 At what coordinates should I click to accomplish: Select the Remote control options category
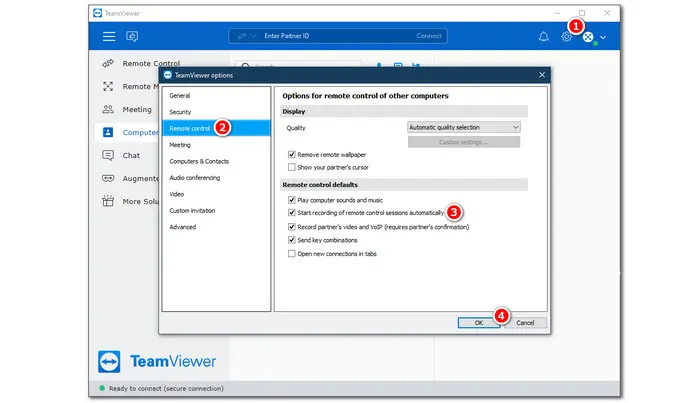coord(216,128)
